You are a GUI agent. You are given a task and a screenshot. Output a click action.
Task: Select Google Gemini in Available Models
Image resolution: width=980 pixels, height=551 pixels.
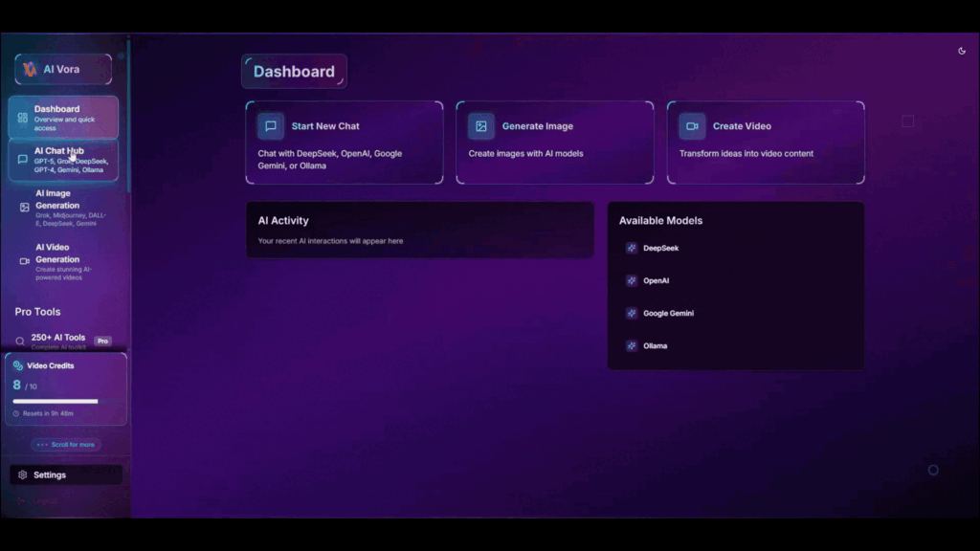667,313
